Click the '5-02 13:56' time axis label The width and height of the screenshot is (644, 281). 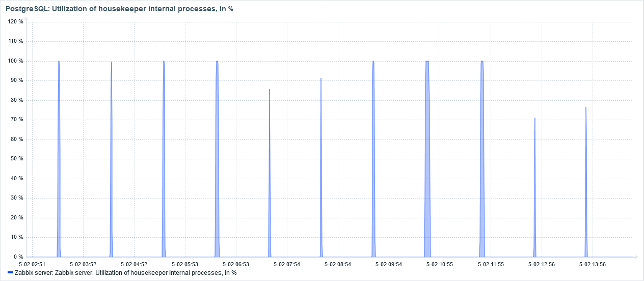coord(593,264)
